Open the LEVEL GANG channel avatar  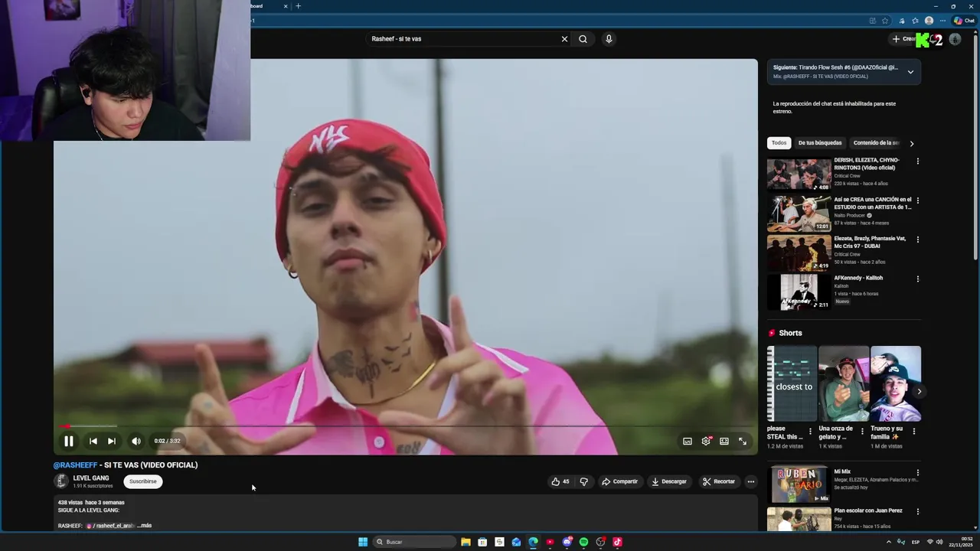click(x=61, y=481)
